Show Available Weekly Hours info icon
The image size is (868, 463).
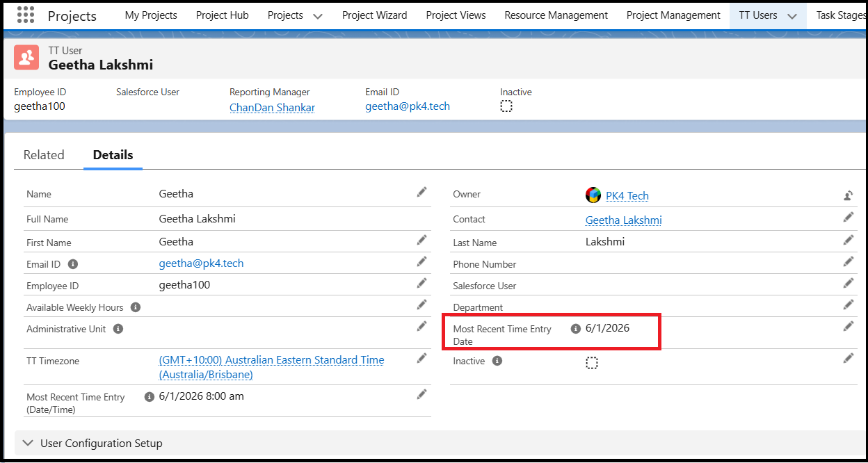[136, 307]
